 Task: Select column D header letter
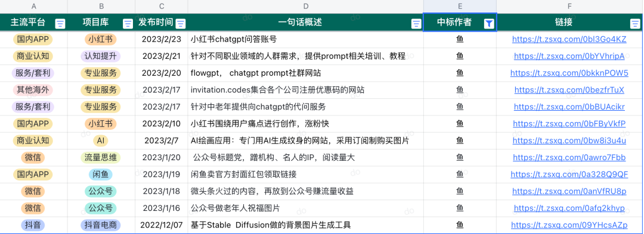tap(305, 6)
